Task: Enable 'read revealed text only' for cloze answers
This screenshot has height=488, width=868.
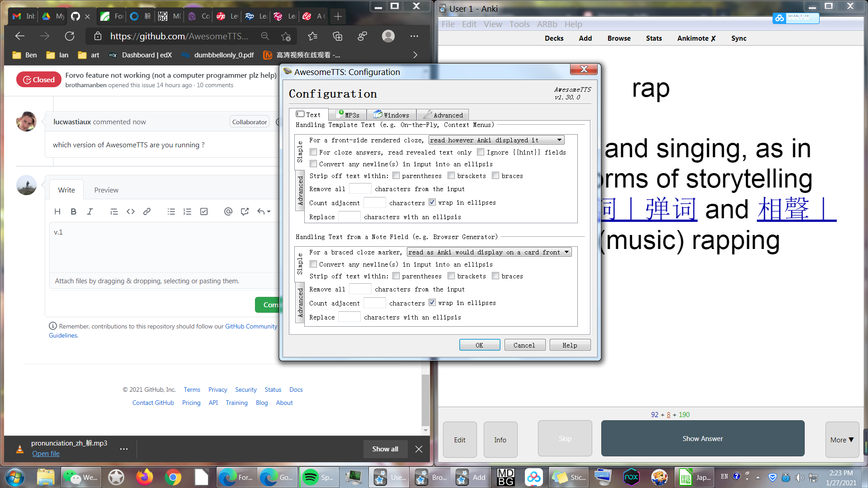Action: (313, 152)
